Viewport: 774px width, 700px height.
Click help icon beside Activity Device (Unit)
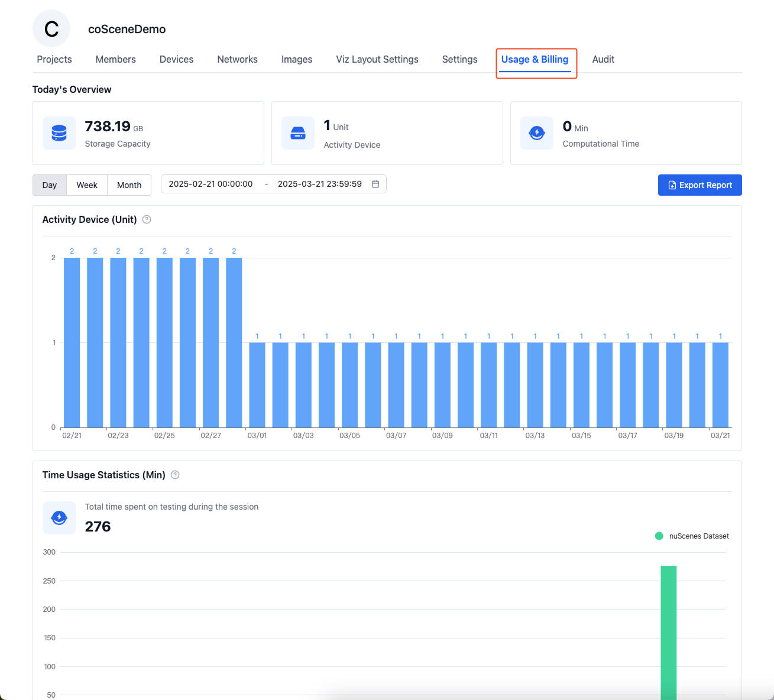(147, 219)
